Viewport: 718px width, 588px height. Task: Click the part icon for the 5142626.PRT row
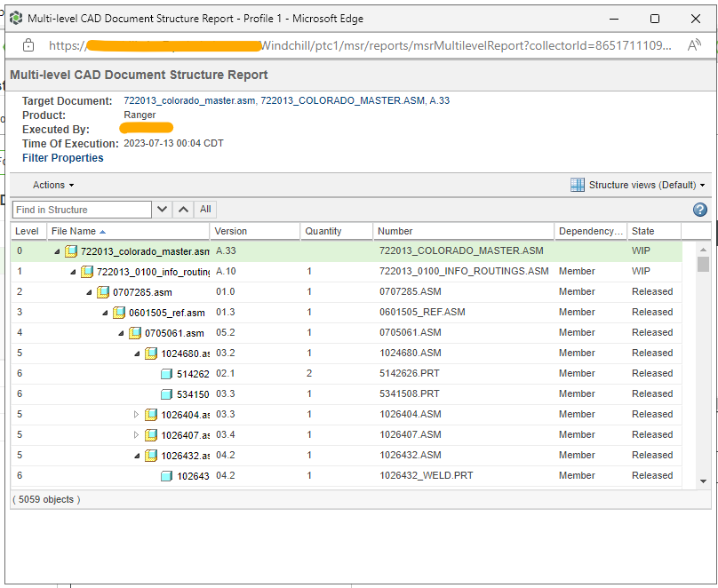[166, 374]
